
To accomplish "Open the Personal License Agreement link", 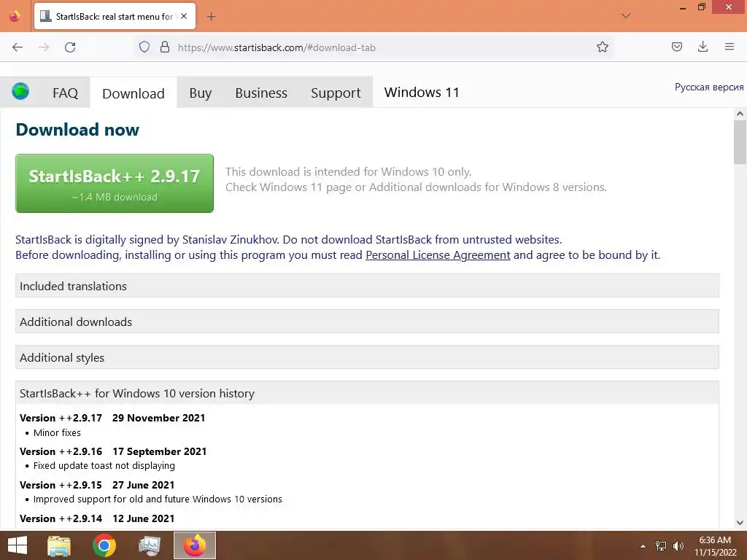I will (438, 255).
